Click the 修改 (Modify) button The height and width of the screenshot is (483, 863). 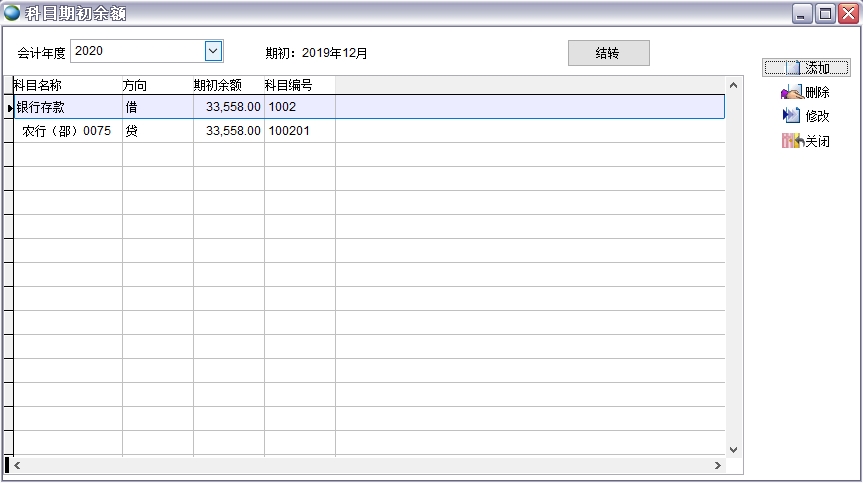806,116
